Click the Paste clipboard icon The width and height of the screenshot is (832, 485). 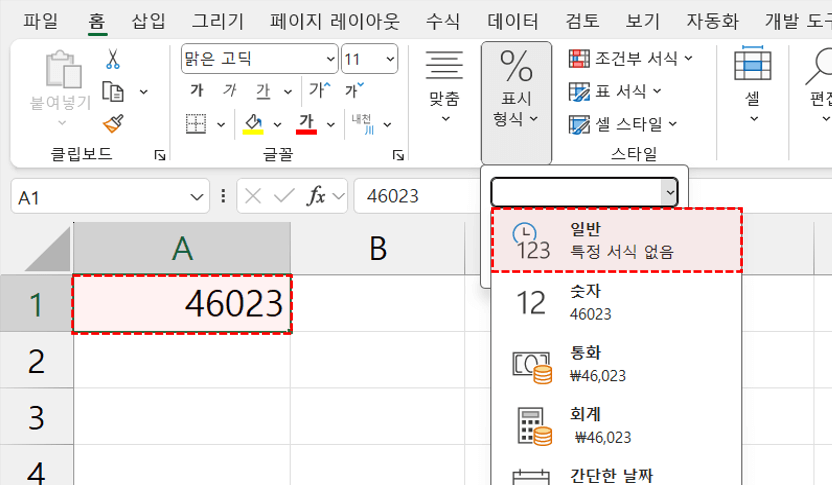point(63,69)
